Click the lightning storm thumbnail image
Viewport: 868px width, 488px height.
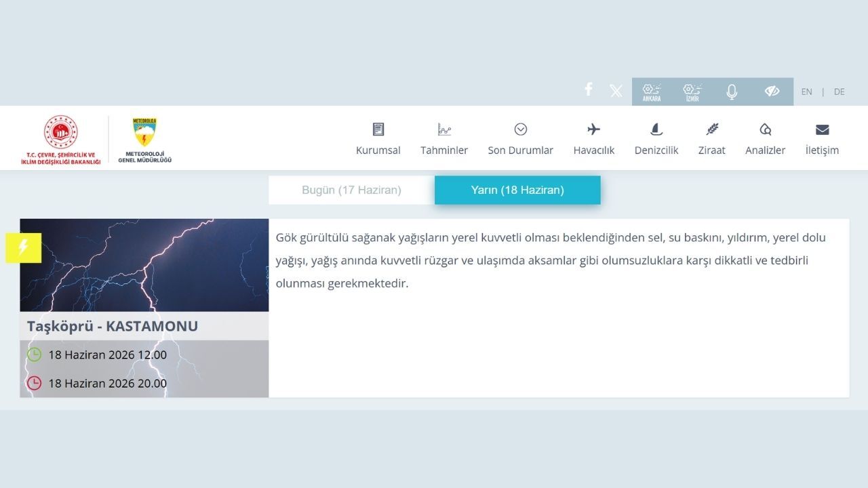(144, 265)
